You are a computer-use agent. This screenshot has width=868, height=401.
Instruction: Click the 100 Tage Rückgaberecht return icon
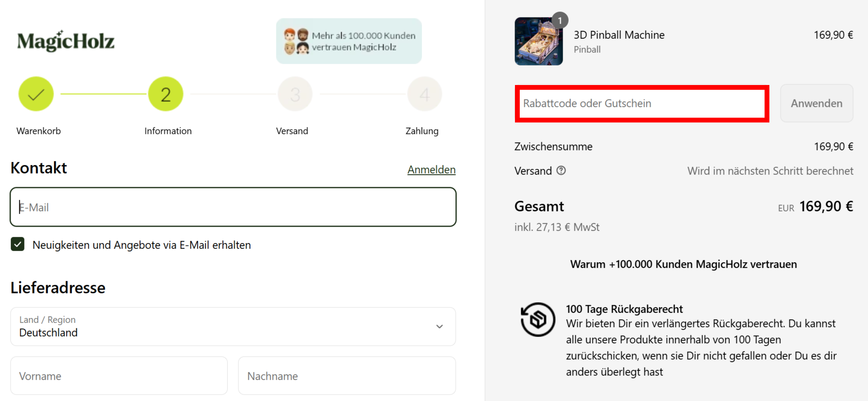pos(538,319)
